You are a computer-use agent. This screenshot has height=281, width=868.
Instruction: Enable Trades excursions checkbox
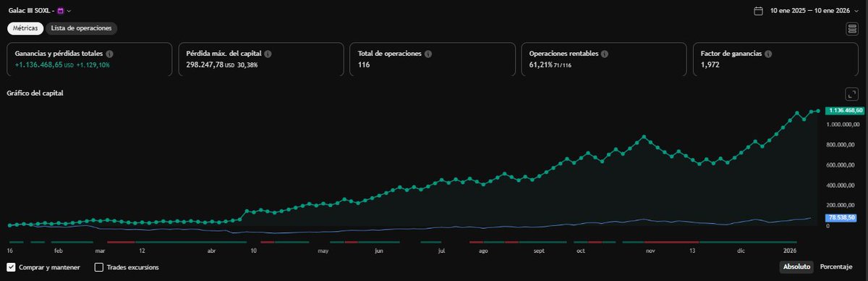tap(99, 267)
